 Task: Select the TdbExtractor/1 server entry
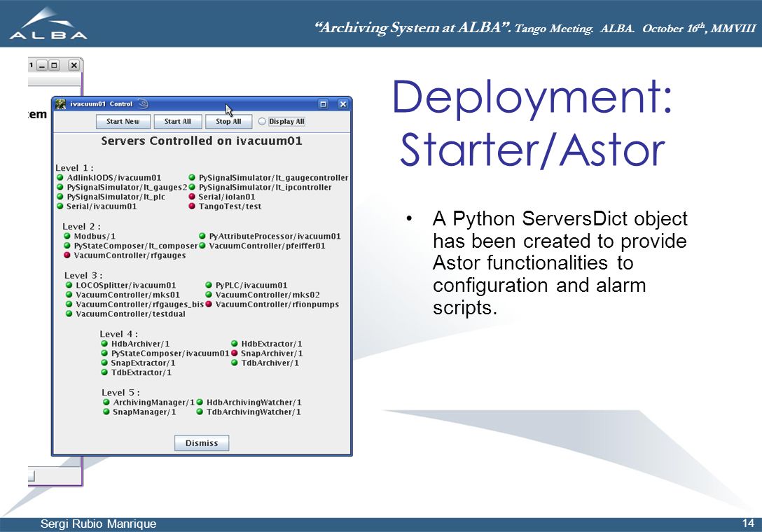(x=141, y=372)
